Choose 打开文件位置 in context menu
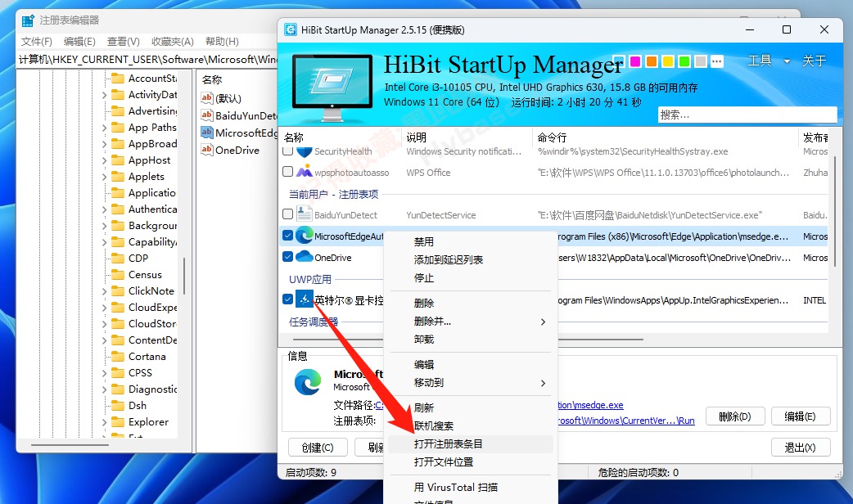The width and height of the screenshot is (853, 504). 444,462
